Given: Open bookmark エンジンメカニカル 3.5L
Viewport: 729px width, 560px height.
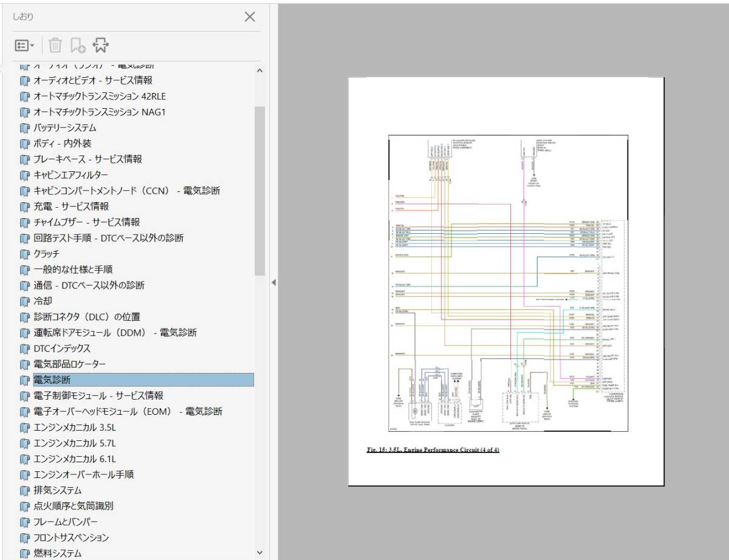Looking at the screenshot, I should [x=75, y=428].
